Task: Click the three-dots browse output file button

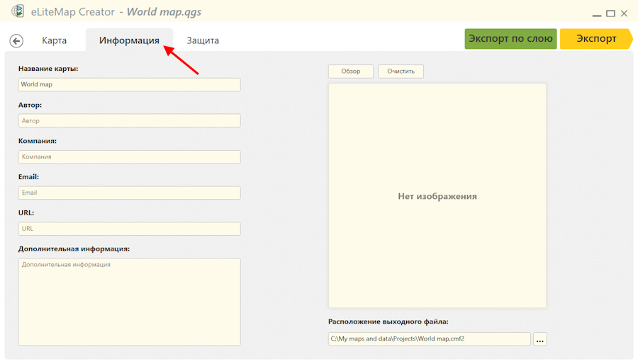Action: click(x=540, y=339)
